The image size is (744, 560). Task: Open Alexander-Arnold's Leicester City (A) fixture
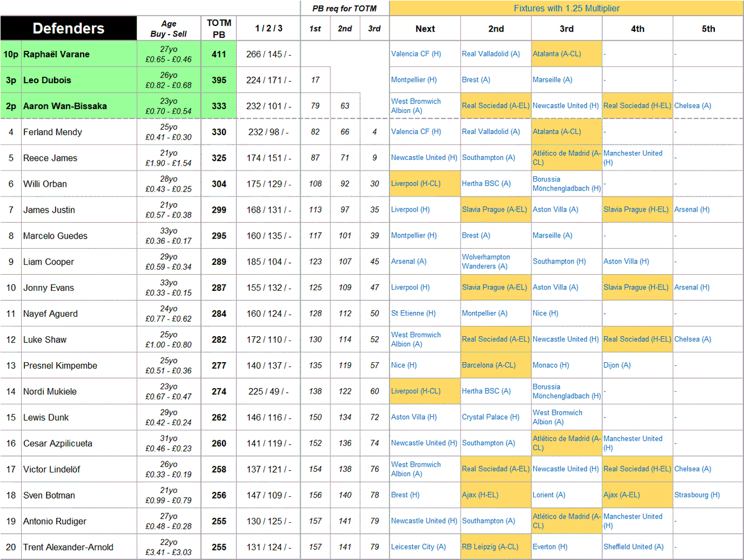point(418,547)
